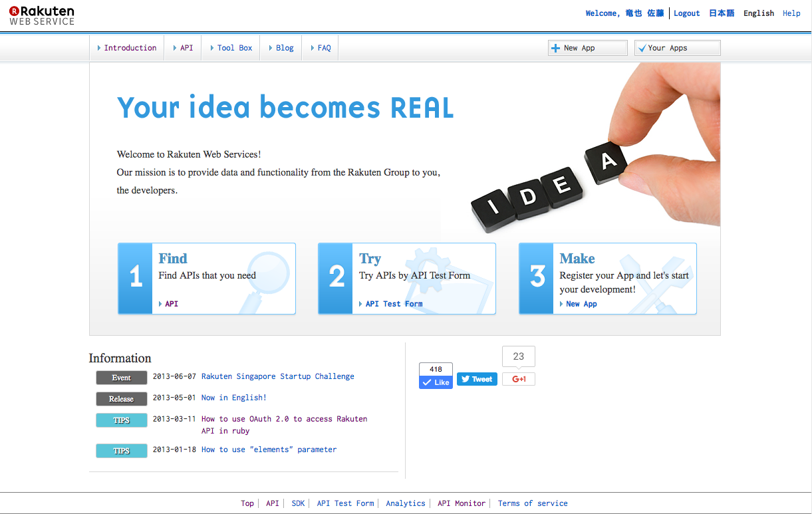The image size is (812, 514).
Task: Click the TIPS badge beside elements article
Action: point(122,451)
